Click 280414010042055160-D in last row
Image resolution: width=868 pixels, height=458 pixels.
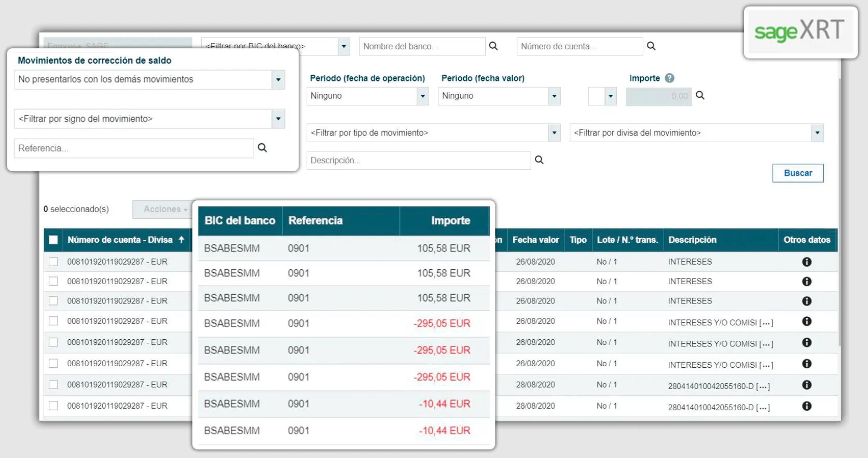(711, 408)
